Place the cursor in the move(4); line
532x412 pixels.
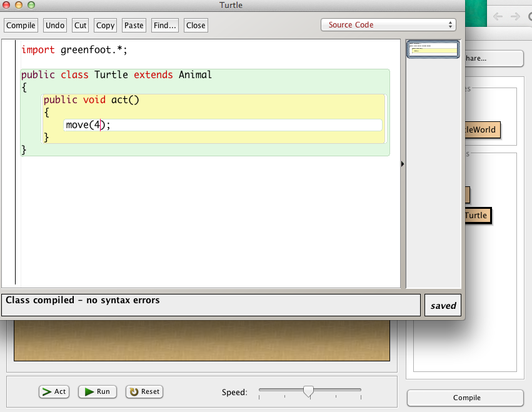[x=223, y=125]
